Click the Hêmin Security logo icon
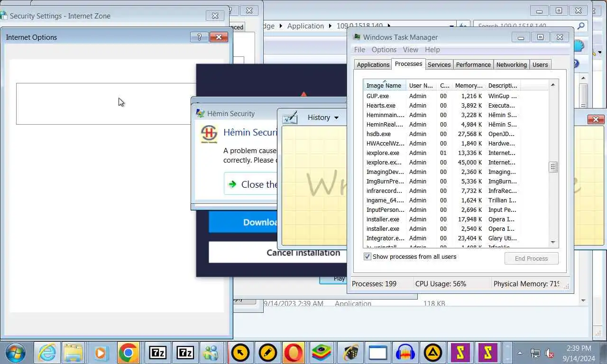The width and height of the screenshot is (607, 364). (209, 134)
